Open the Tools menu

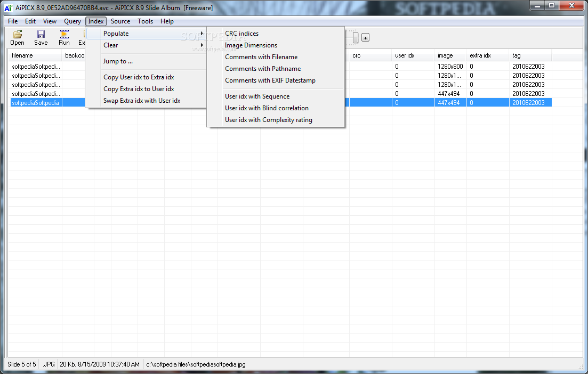[145, 21]
